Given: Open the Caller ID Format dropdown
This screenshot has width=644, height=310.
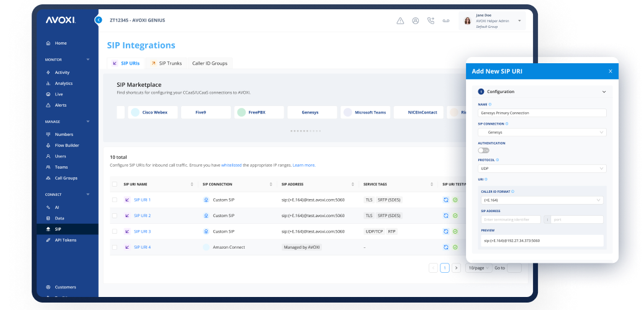Looking at the screenshot, I should point(542,200).
